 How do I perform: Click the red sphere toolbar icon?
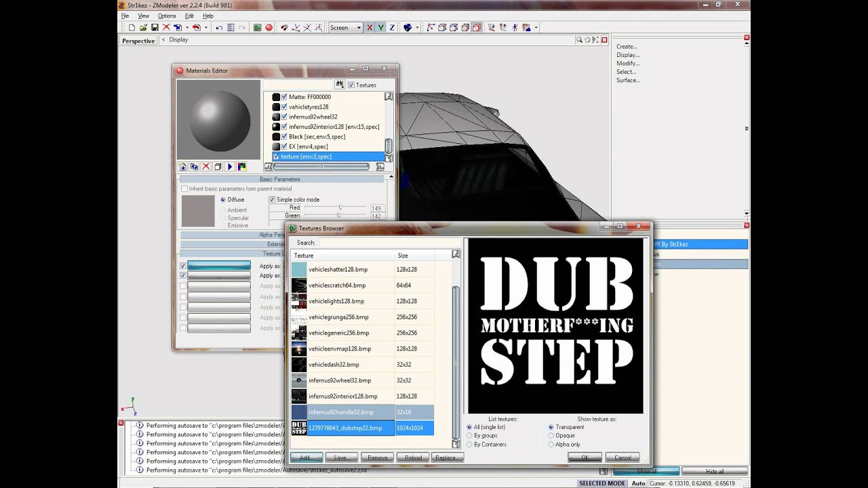tap(269, 27)
